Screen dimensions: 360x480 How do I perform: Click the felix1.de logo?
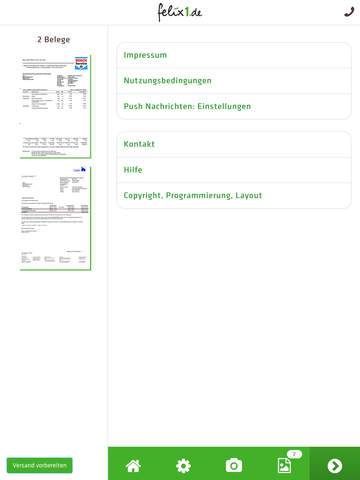tap(180, 12)
